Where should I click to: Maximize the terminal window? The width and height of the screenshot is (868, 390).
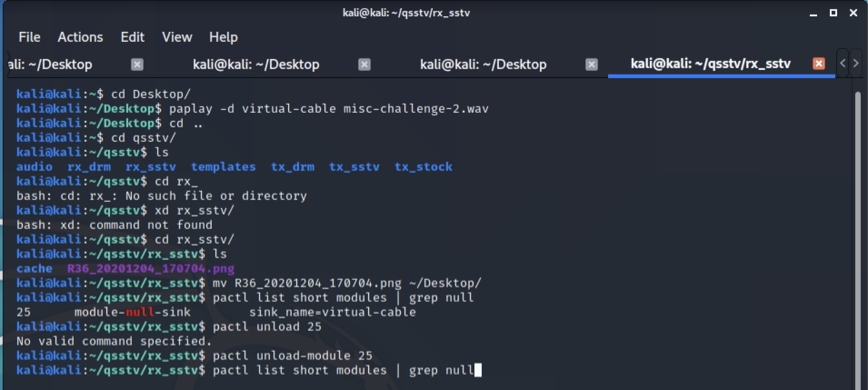click(x=833, y=13)
